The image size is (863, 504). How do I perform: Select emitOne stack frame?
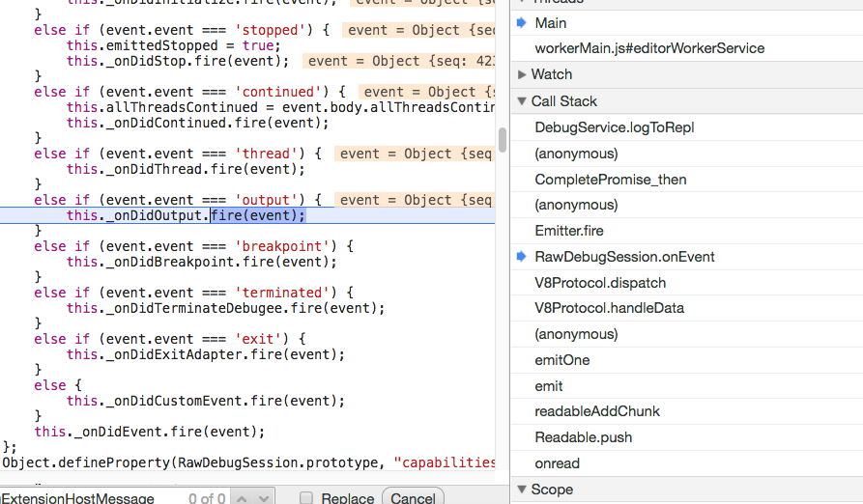coord(687,360)
